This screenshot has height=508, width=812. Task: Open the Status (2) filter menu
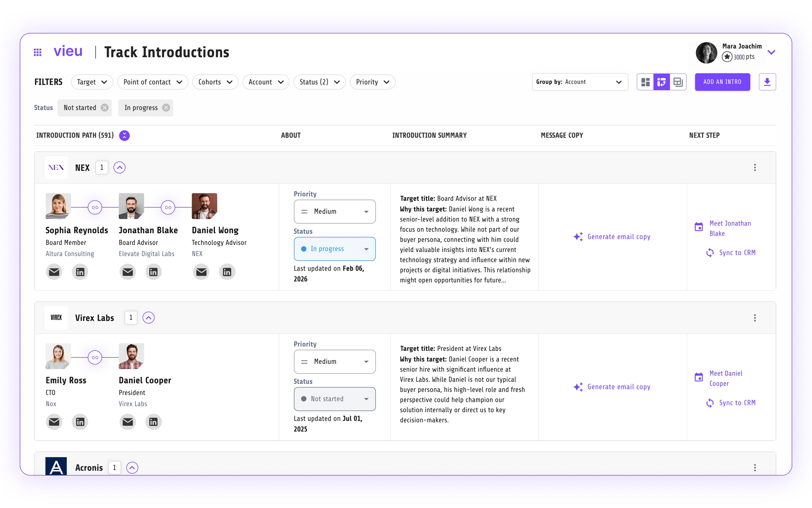[x=319, y=82]
